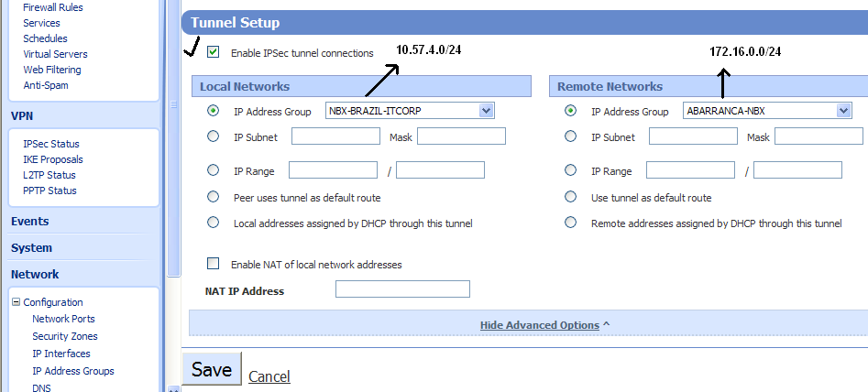This screenshot has width=868, height=392.
Task: Select Remote addresses assigned by DHCP option
Action: (571, 223)
